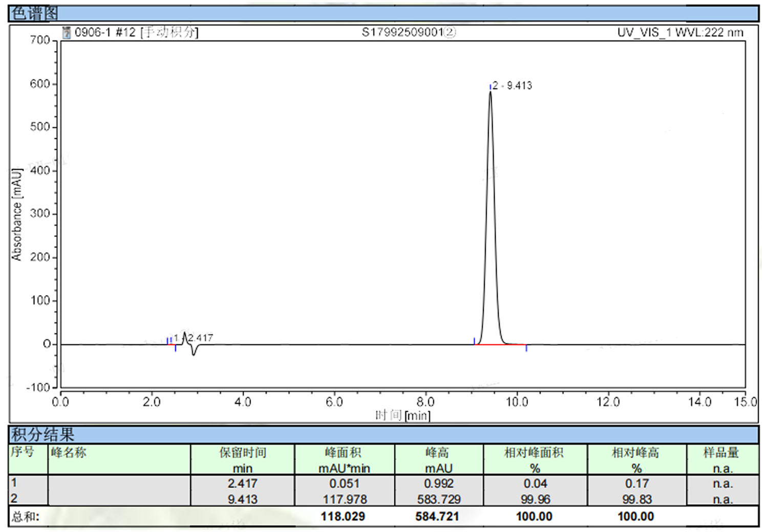Select the peak area cell showing 0.051
The height and width of the screenshot is (532, 768).
[344, 483]
